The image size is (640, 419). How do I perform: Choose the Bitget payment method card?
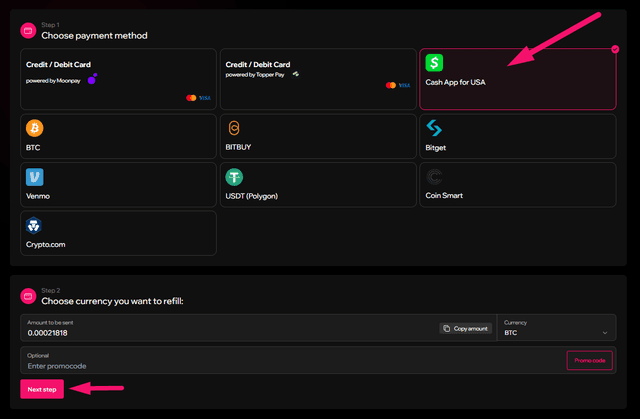click(518, 136)
